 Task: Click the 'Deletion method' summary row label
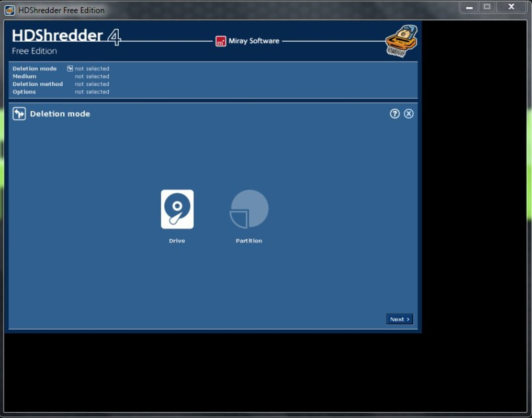(38, 84)
